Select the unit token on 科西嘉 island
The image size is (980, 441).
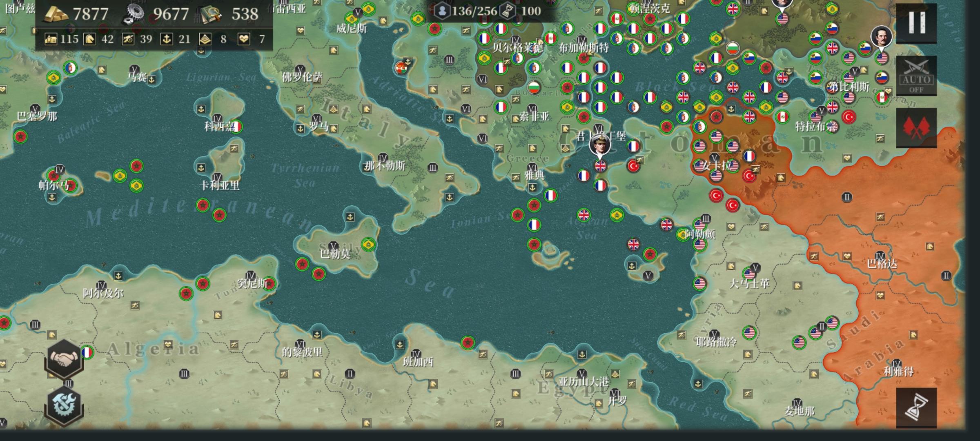236,127
